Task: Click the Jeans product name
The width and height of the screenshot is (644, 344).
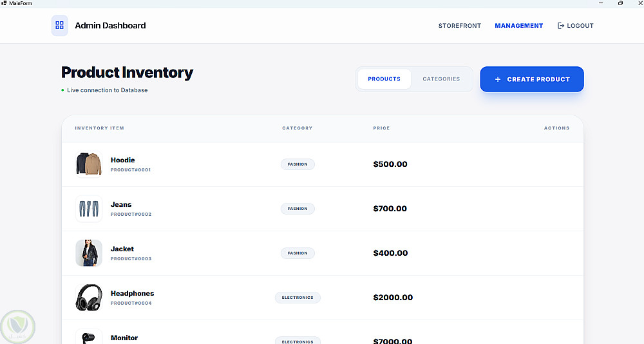Action: [121, 204]
